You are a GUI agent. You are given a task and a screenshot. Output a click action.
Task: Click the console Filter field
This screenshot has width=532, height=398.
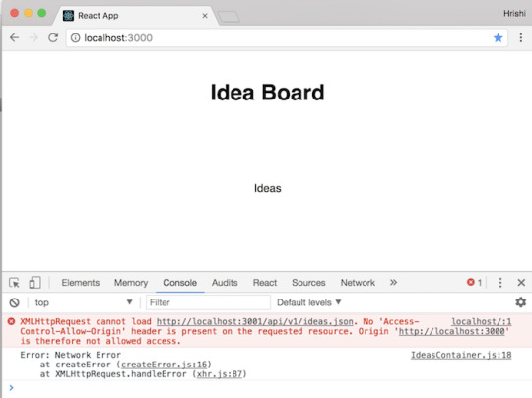(x=208, y=302)
